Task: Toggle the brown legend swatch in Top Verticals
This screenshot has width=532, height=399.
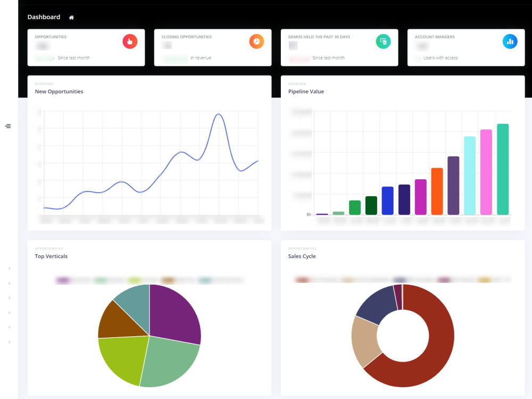Action: click(168, 280)
